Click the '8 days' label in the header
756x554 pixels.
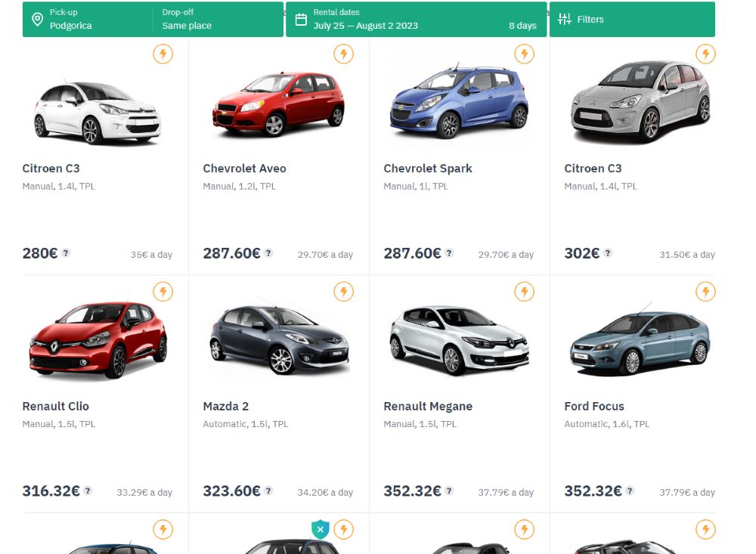522,25
